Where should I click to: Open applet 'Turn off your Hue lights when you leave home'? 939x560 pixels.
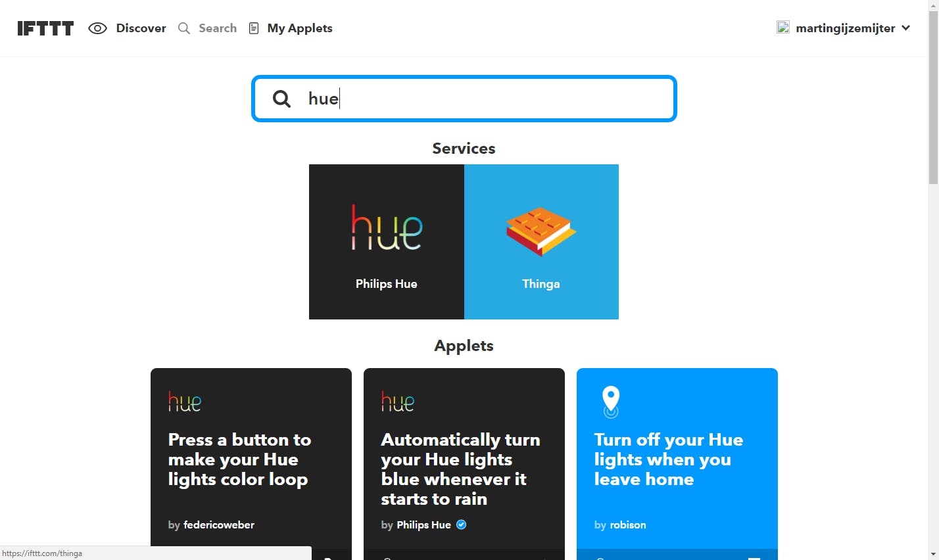669,459
